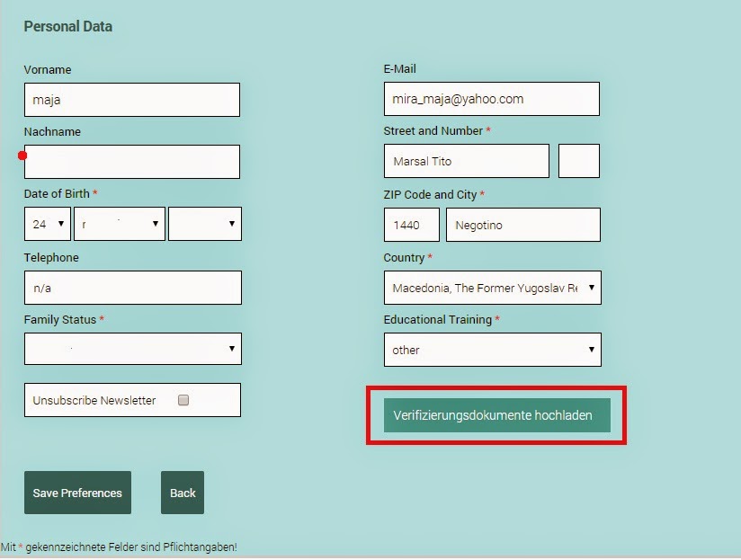This screenshot has width=741, height=560.
Task: Focus the empty Nachname input field
Action: (x=131, y=162)
